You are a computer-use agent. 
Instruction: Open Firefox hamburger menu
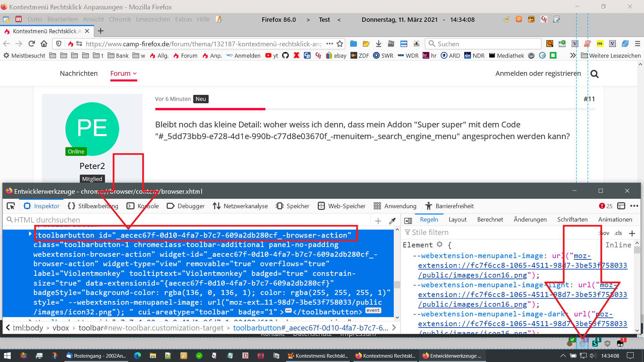[638, 44]
